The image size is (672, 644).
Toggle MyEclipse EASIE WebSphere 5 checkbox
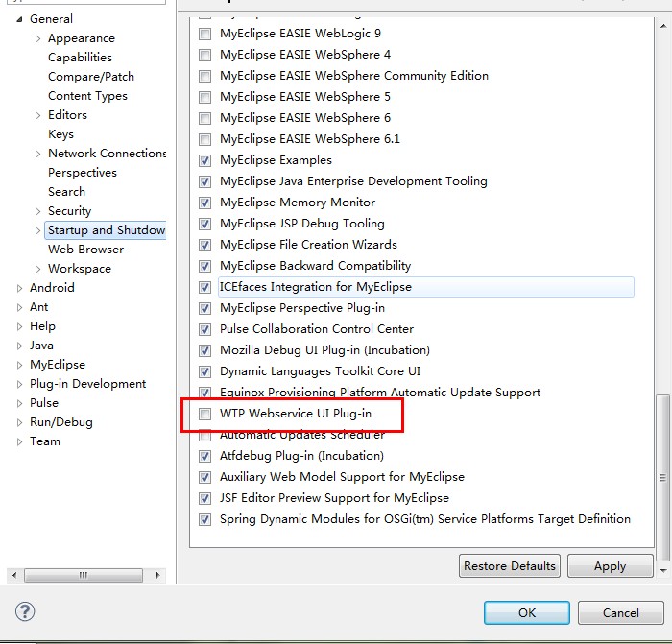[204, 97]
